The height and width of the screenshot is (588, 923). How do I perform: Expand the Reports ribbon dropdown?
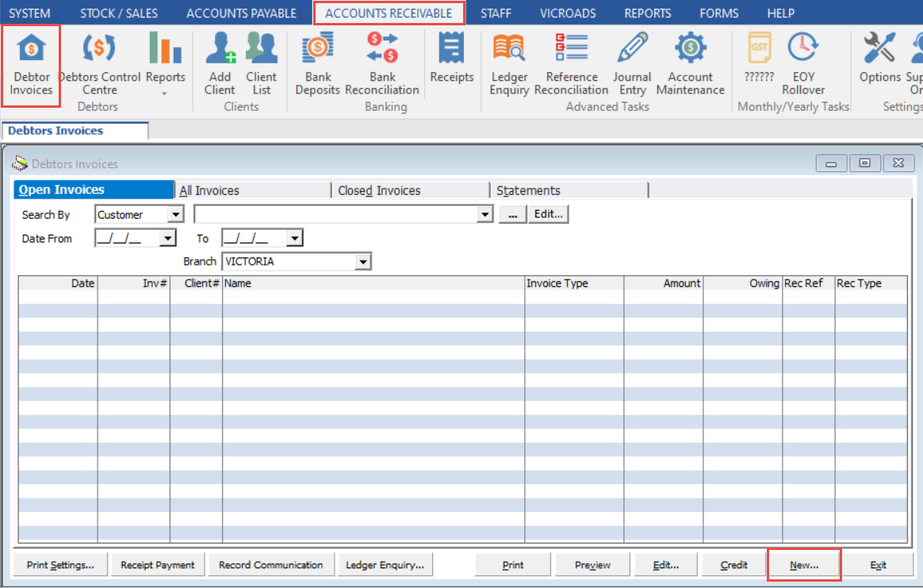click(x=165, y=94)
